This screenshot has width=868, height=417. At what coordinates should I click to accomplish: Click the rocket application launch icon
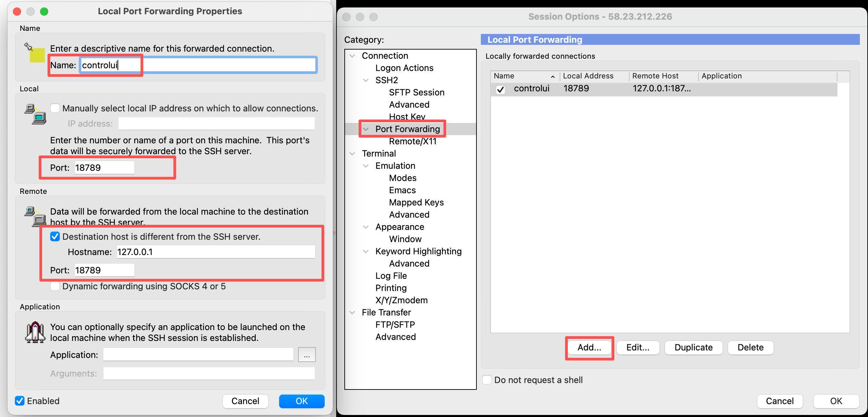click(35, 332)
